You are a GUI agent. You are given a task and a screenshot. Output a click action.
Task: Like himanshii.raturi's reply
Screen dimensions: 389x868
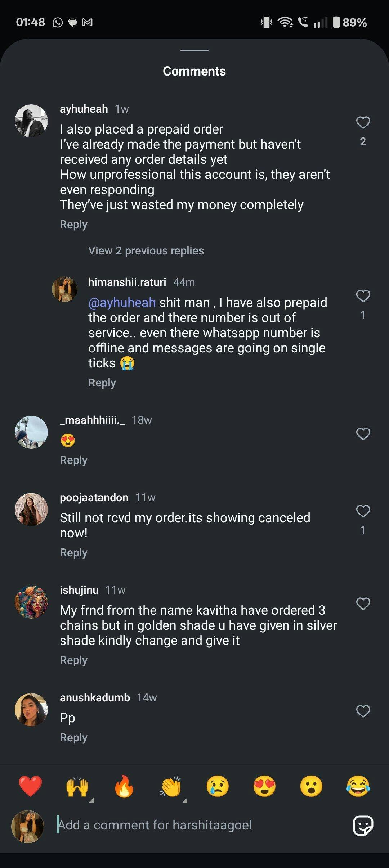tap(363, 296)
